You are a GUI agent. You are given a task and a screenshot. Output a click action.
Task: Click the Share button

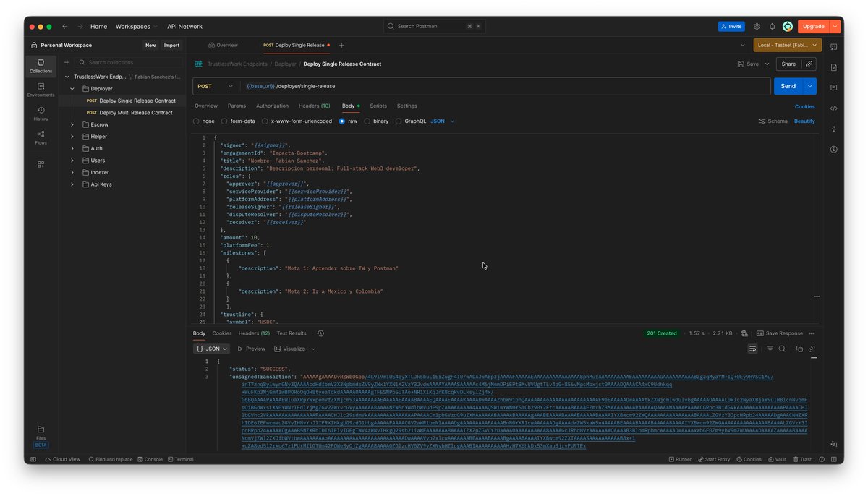tap(788, 64)
